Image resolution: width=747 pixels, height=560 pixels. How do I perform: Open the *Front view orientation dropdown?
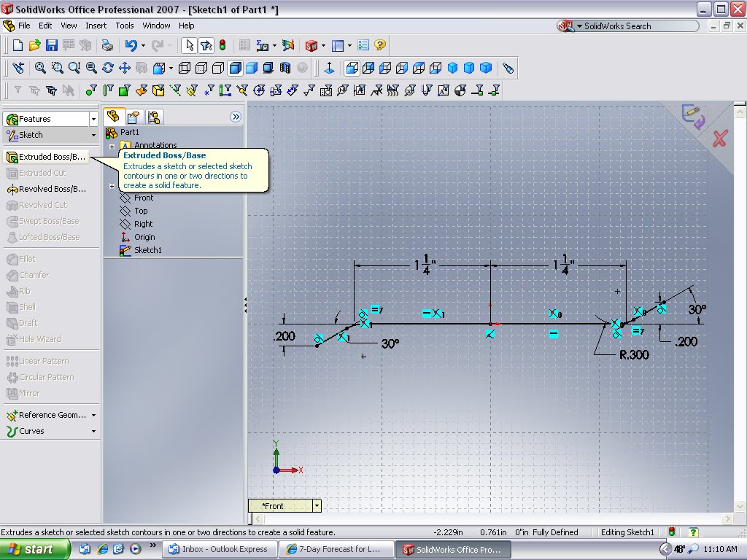pyautogui.click(x=317, y=506)
